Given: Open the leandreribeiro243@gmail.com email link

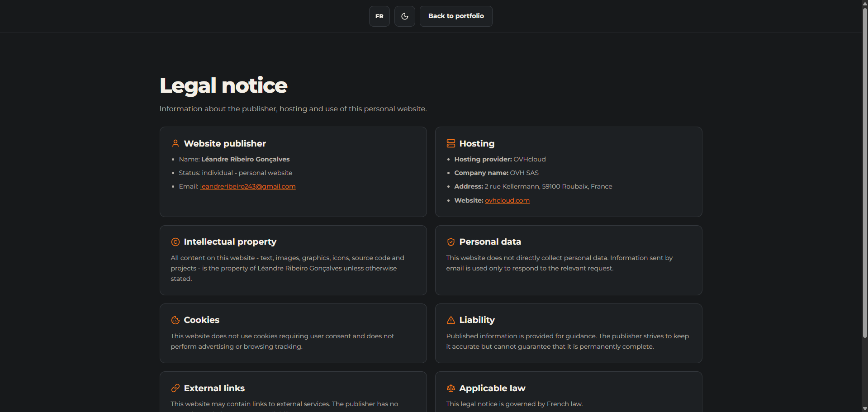Looking at the screenshot, I should (x=248, y=186).
